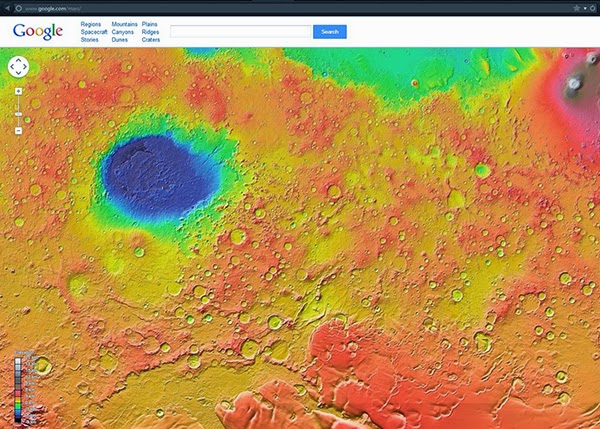600x429 pixels.
Task: Open the Ridges link
Action: (x=150, y=32)
